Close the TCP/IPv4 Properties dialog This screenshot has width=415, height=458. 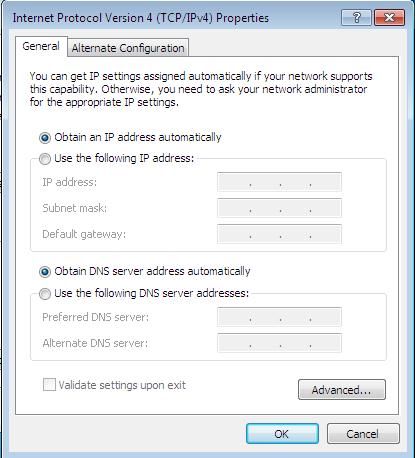coord(389,17)
